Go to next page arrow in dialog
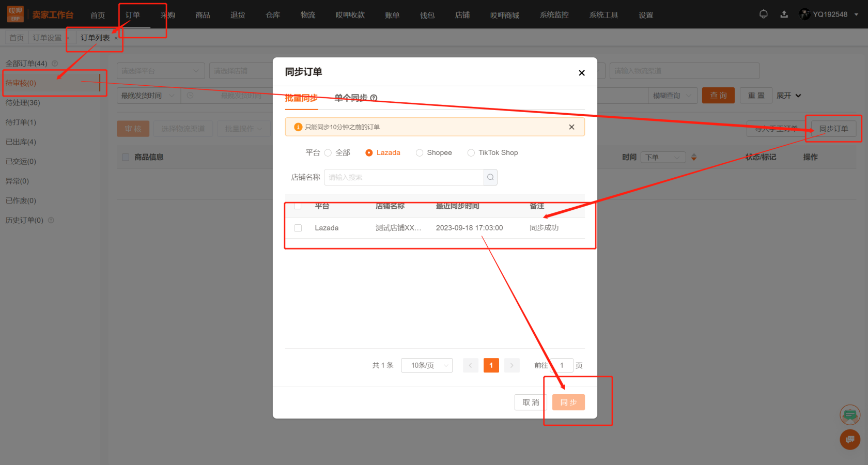This screenshot has height=465, width=868. [512, 365]
